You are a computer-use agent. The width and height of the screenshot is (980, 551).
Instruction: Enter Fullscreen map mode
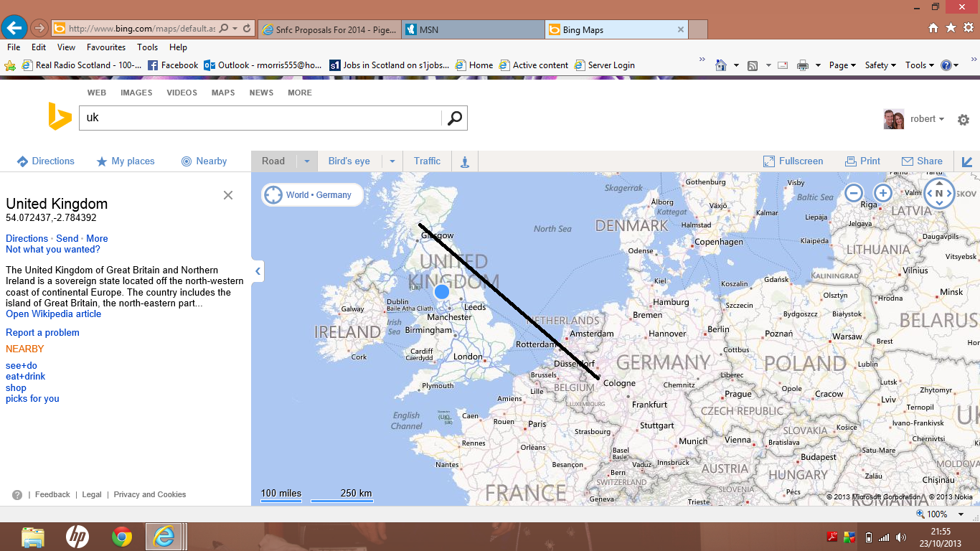pyautogui.click(x=793, y=161)
